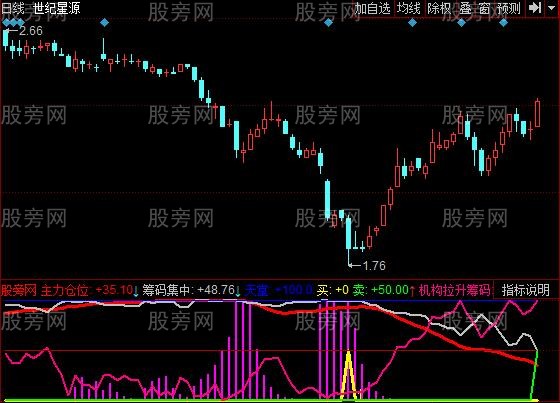560x403 pixels.
Task: Click the 加自选 button
Action: coord(372,8)
